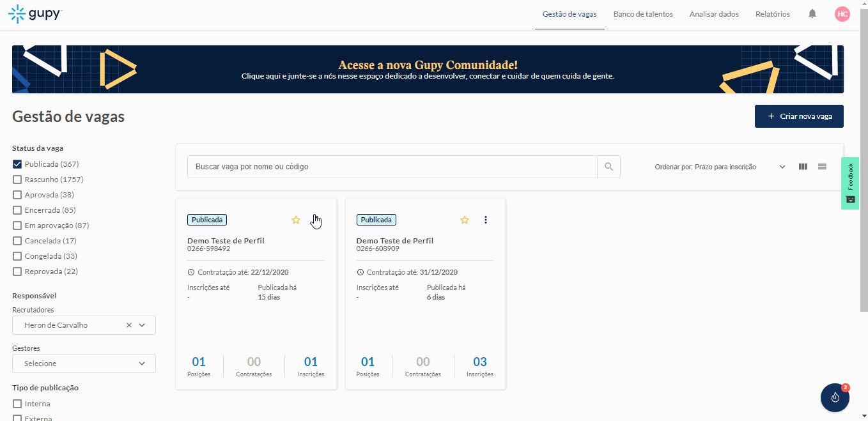Open the Relatórios menu item
Image resolution: width=868 pixels, height=421 pixels.
772,14
